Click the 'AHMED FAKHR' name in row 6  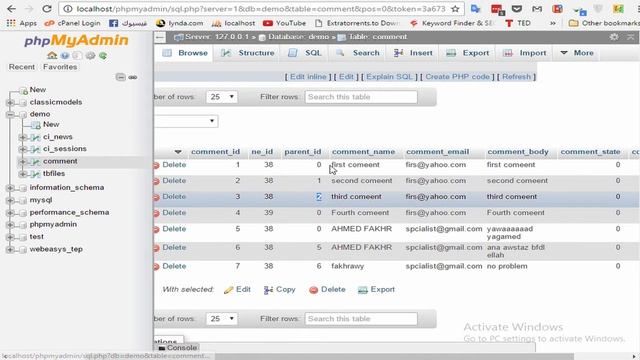pos(361,247)
